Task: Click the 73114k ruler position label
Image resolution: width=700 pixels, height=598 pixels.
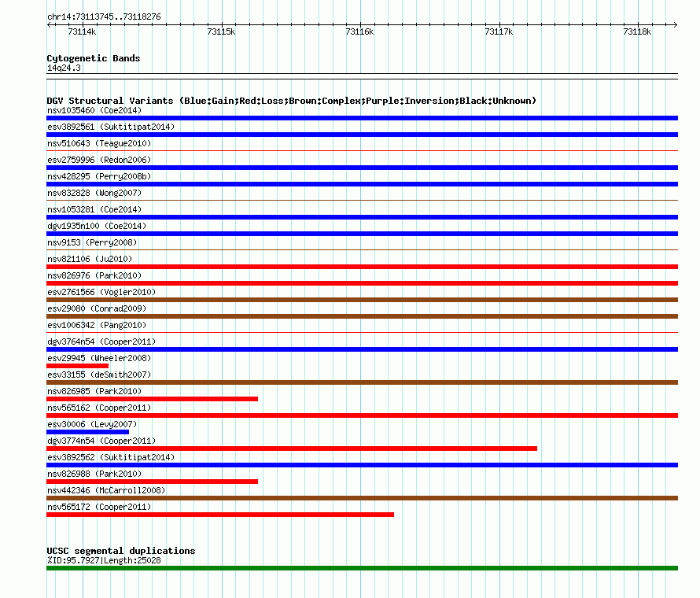Action: pyautogui.click(x=82, y=31)
